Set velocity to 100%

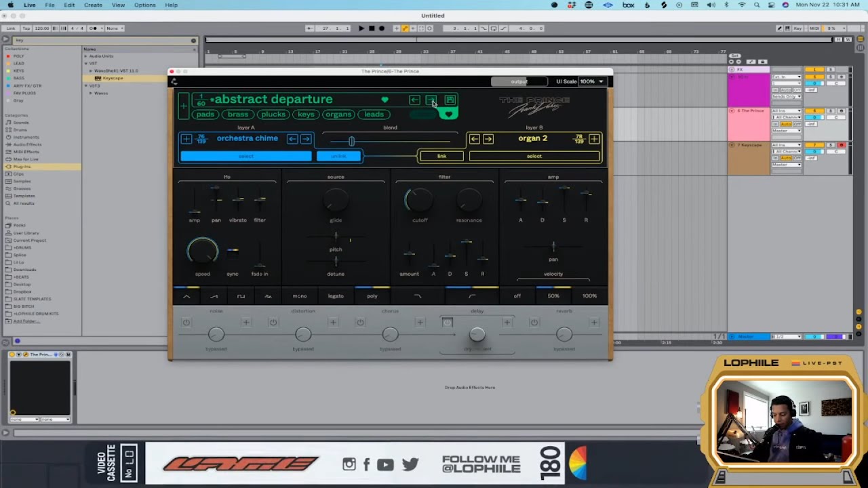point(589,296)
